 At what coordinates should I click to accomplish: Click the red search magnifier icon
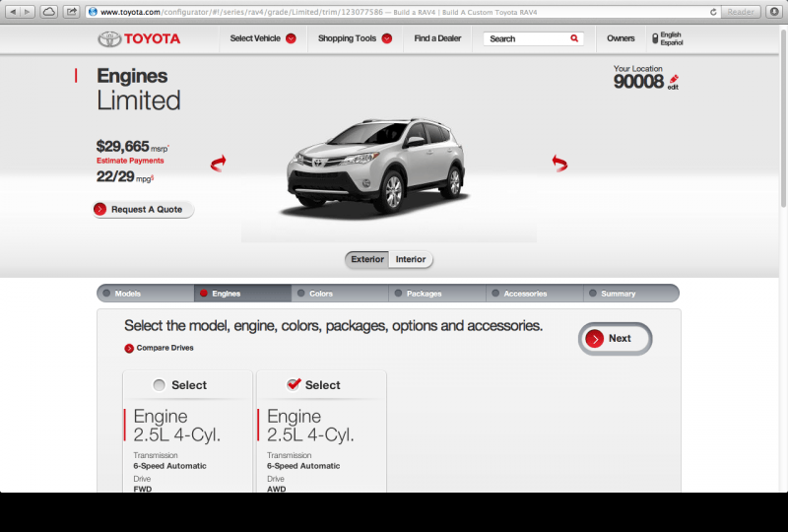(574, 38)
